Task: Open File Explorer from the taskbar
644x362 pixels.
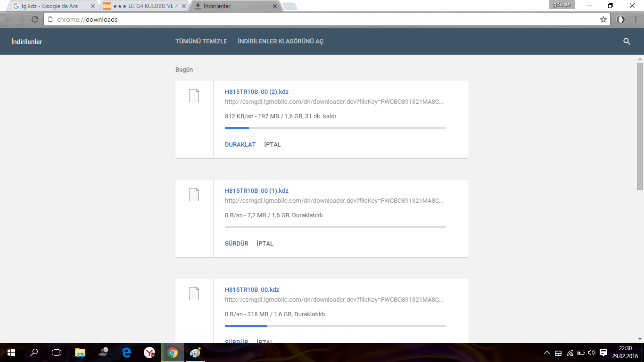Action: [x=80, y=353]
